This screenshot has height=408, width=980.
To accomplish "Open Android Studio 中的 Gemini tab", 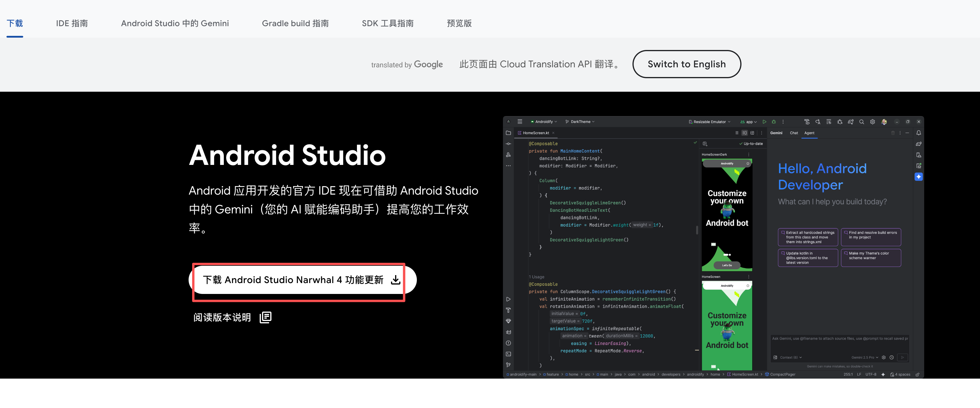I will pos(175,23).
